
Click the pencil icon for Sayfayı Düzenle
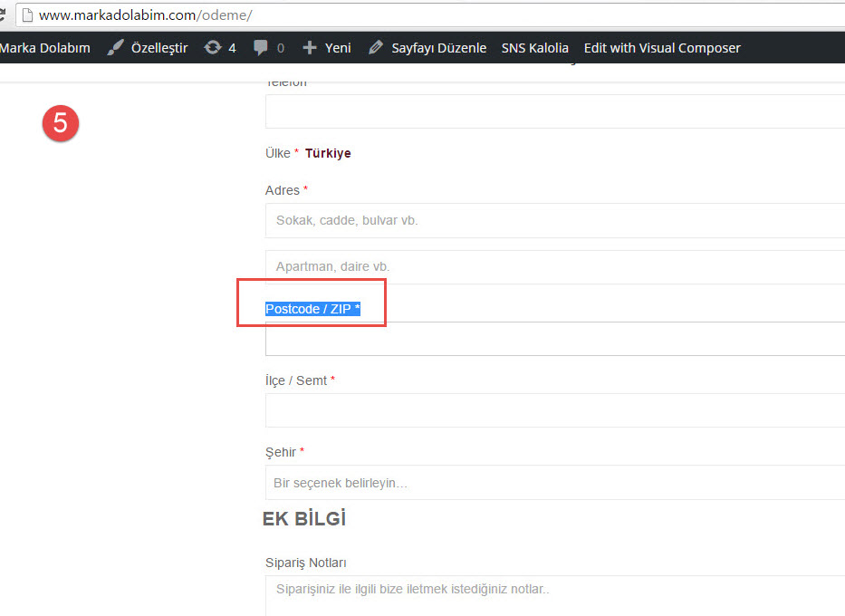376,48
